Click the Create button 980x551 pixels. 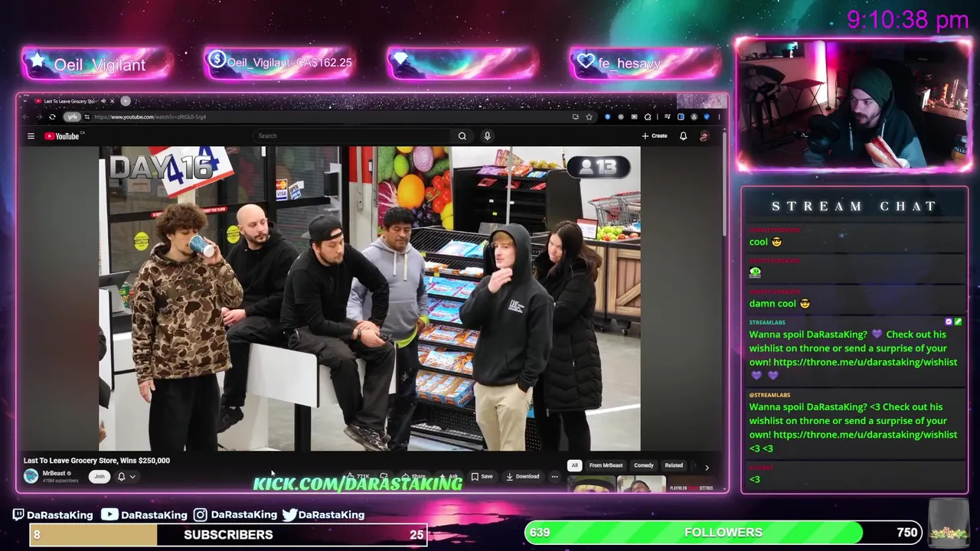click(x=655, y=135)
